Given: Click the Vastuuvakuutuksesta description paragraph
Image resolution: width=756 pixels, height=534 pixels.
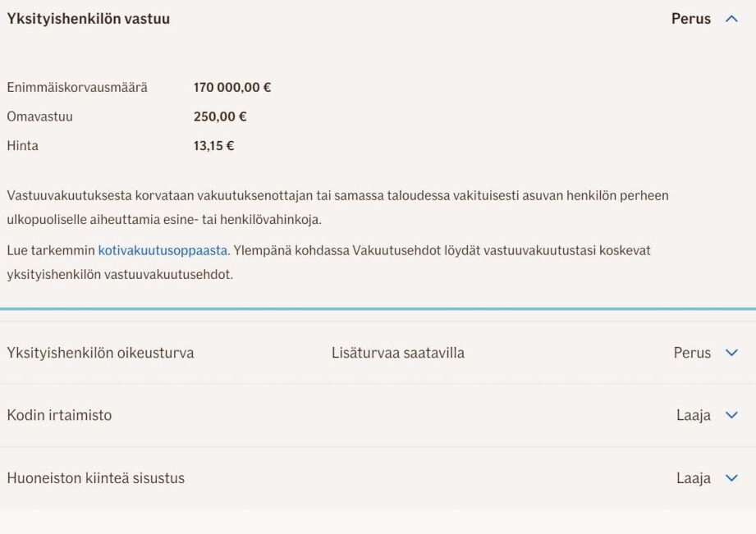Looking at the screenshot, I should pyautogui.click(x=337, y=208).
